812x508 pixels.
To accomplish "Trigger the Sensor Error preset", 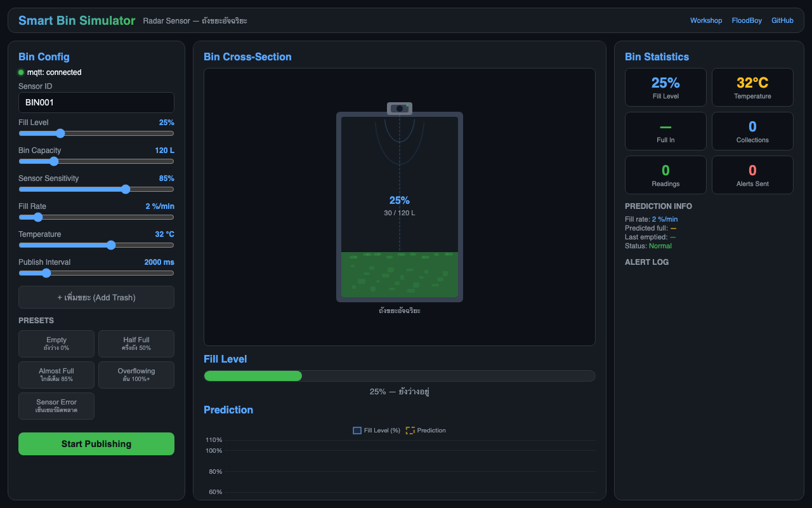I will (x=56, y=406).
